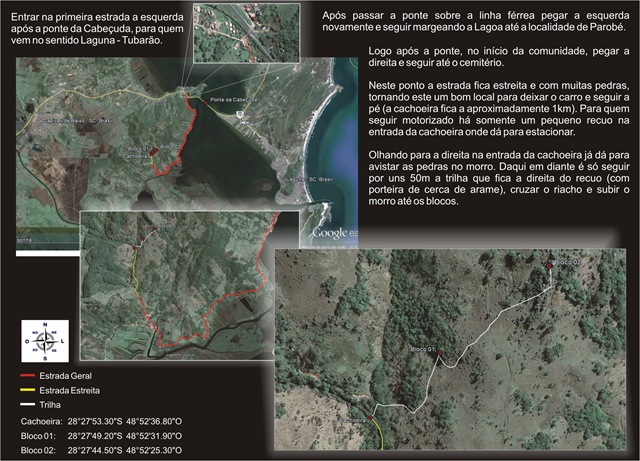Click the yellow Estrada Estreita legend line
This screenshot has height=461, width=640.
[x=27, y=390]
